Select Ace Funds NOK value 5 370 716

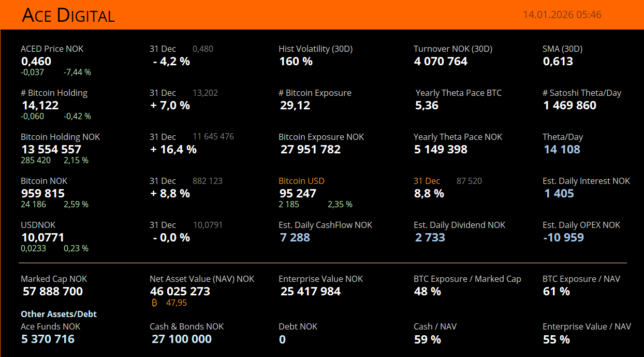coord(48,339)
